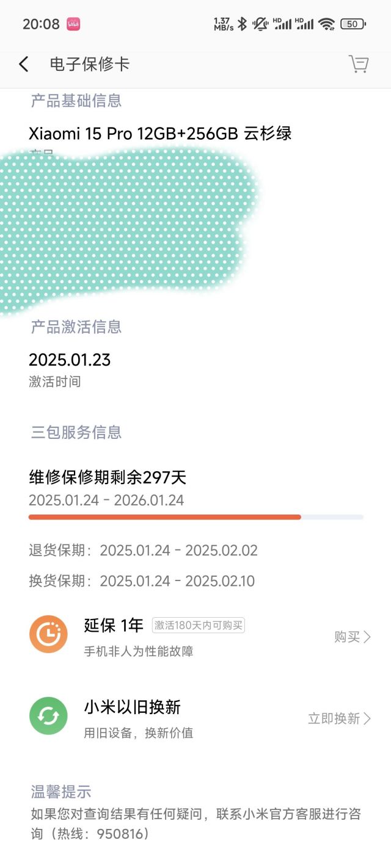Screen dimensions: 391x868
Task: Tap the back arrow icon
Action: pyautogui.click(x=23, y=63)
